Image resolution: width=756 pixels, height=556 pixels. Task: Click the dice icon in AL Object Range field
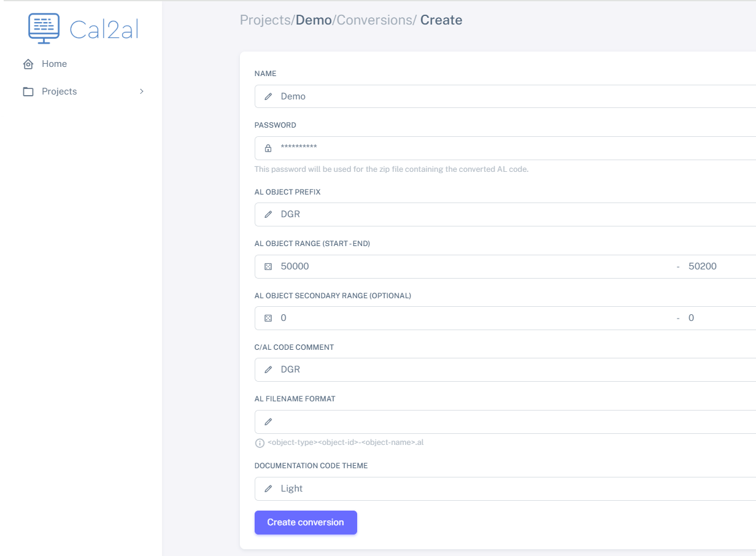[x=268, y=266]
